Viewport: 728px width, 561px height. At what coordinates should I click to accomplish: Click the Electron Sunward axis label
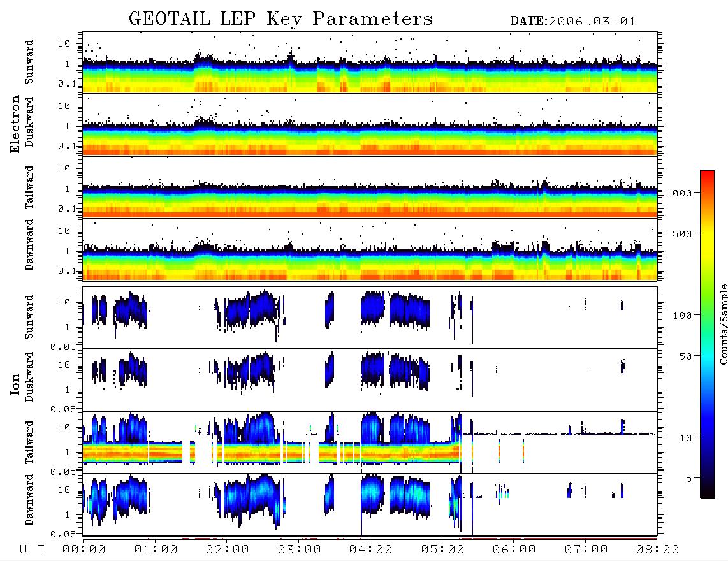tap(29, 62)
